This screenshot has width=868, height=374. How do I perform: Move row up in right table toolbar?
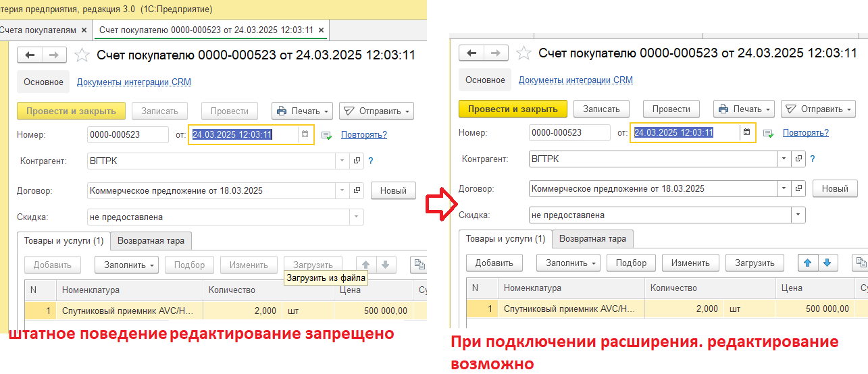point(809,263)
